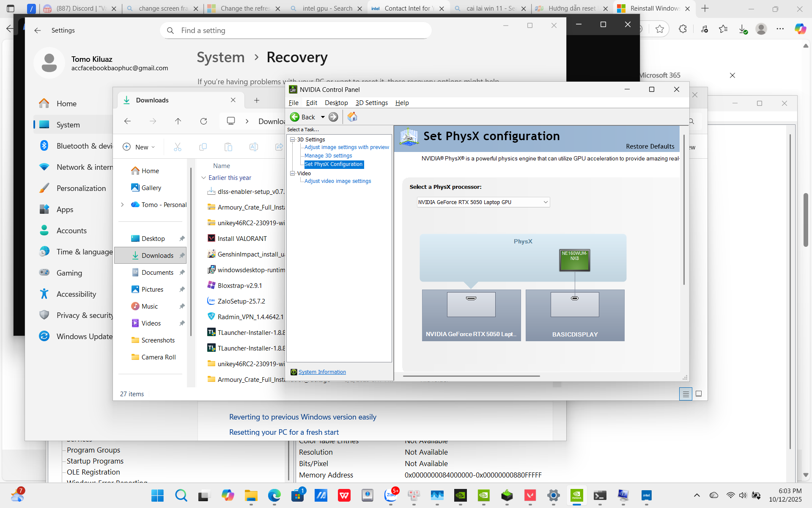Click the Forward arrow in NVIDIA toolbar
The image size is (812, 508).
tap(333, 117)
